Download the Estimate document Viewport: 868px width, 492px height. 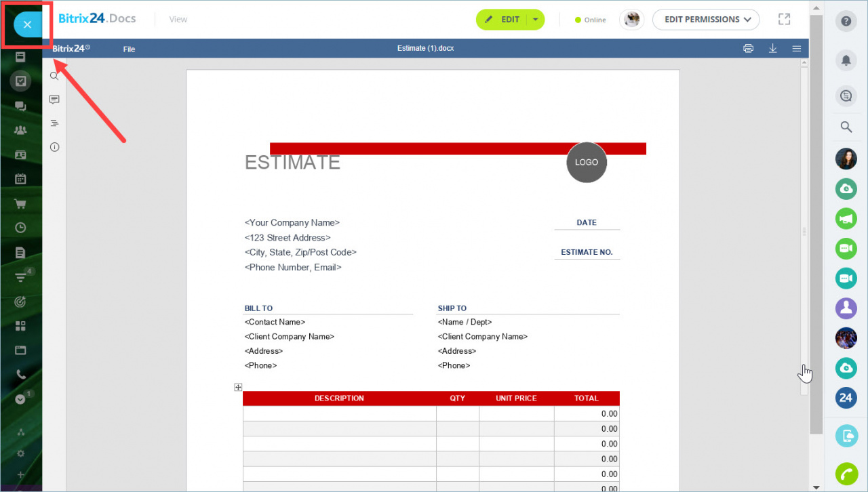(x=772, y=49)
